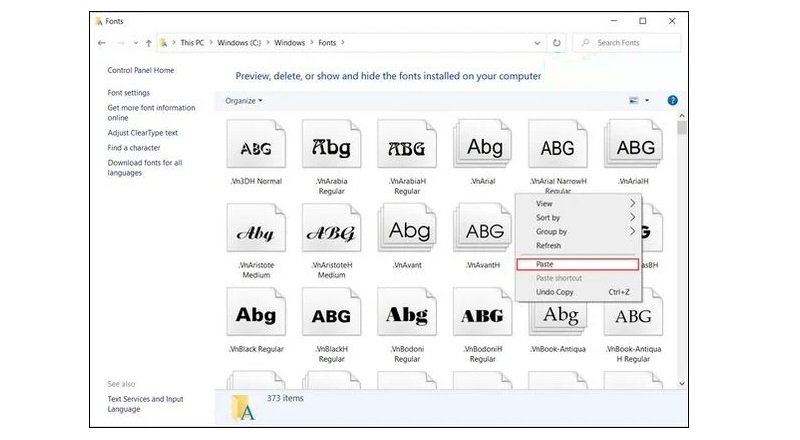800x440 pixels.
Task: Expand the view options dropdown arrow
Action: [x=647, y=101]
